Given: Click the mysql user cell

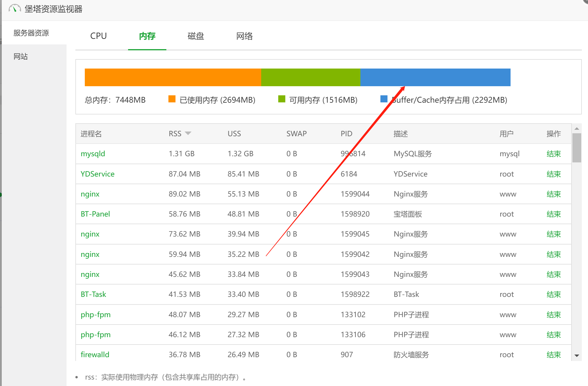Looking at the screenshot, I should [x=509, y=154].
